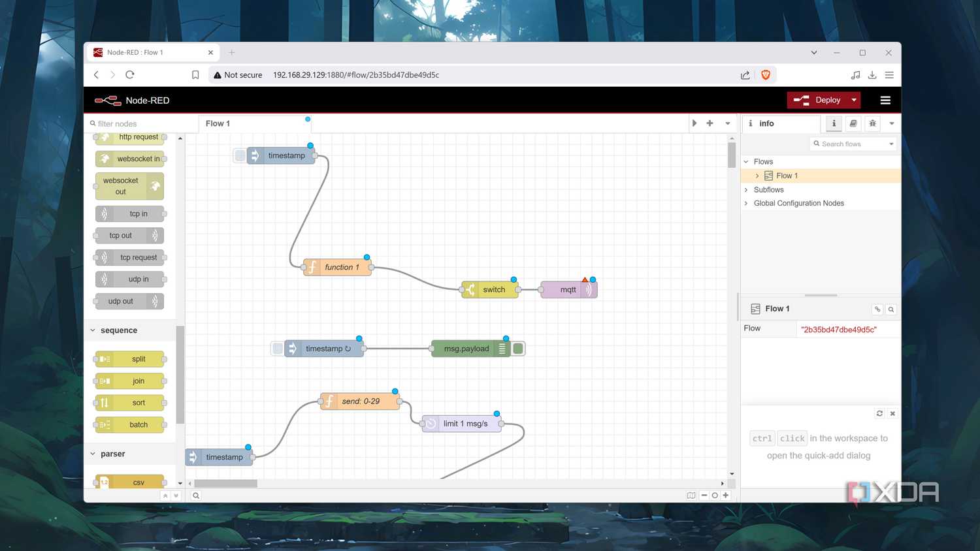Screen dimensions: 980x551
Task: Click the tcp out palette node
Action: coord(129,236)
